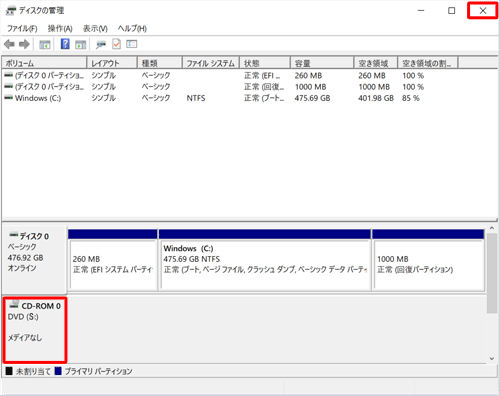This screenshot has height=396, width=500.
Task: Click the 正常 (ブート... status cell
Action: pyautogui.click(x=264, y=98)
